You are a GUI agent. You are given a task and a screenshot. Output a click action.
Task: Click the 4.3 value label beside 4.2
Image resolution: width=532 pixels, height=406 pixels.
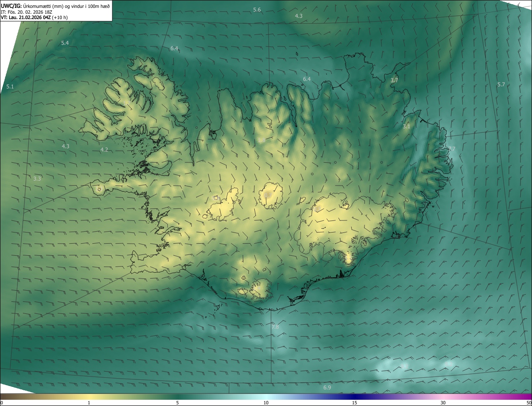(65, 146)
